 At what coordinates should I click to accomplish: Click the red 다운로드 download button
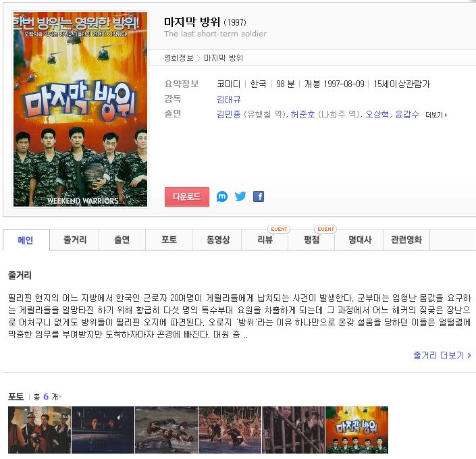tap(187, 196)
